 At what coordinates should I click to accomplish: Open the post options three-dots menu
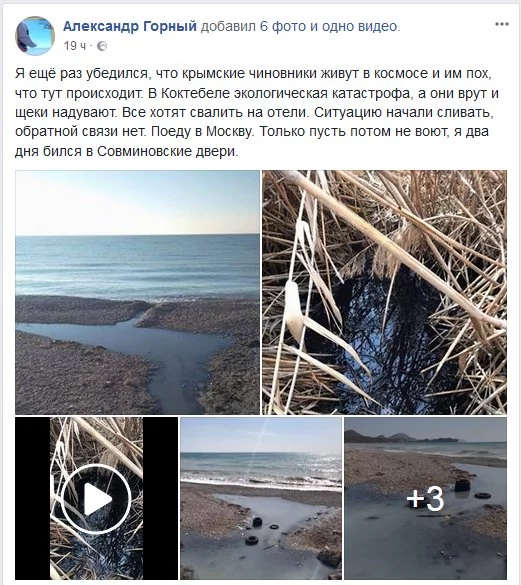click(x=502, y=24)
